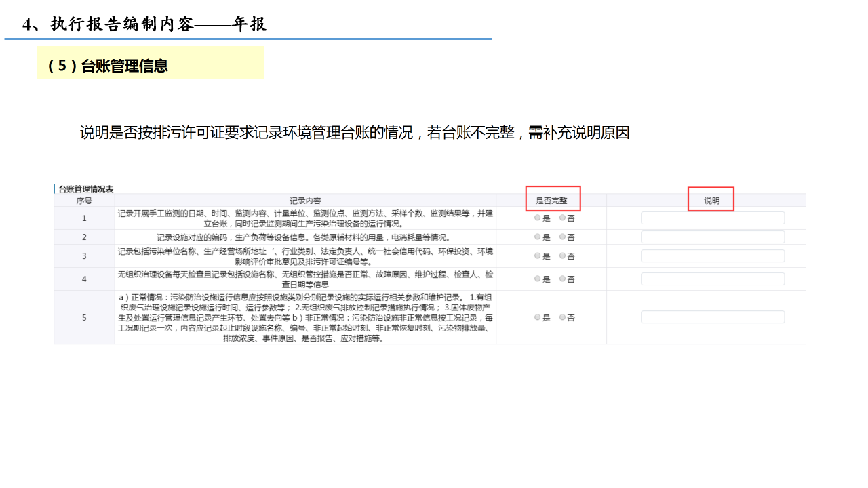Select '是' radio for row 1

click(538, 218)
